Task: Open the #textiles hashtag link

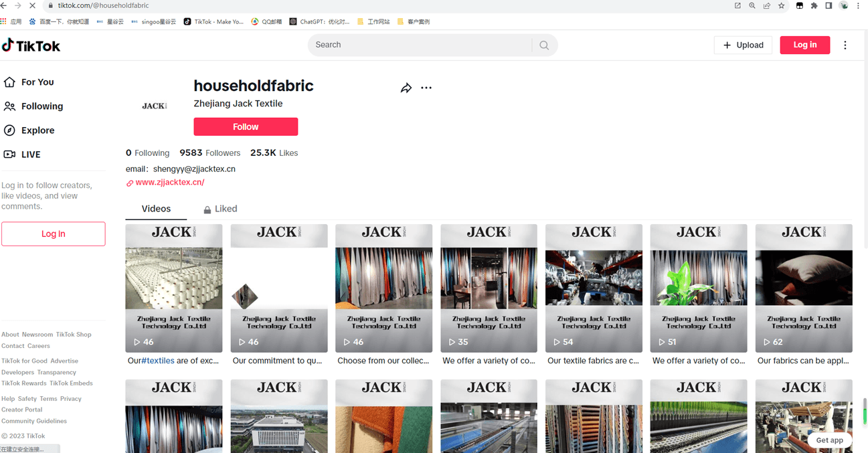Action: (158, 361)
